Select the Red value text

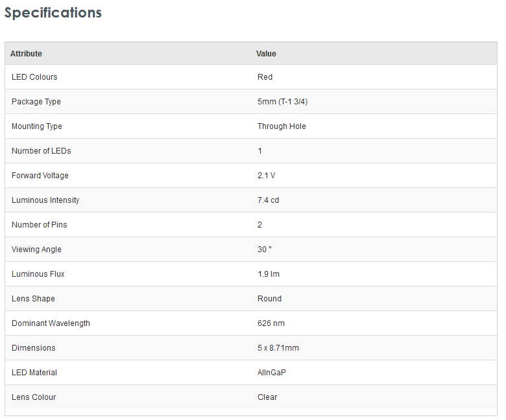265,77
